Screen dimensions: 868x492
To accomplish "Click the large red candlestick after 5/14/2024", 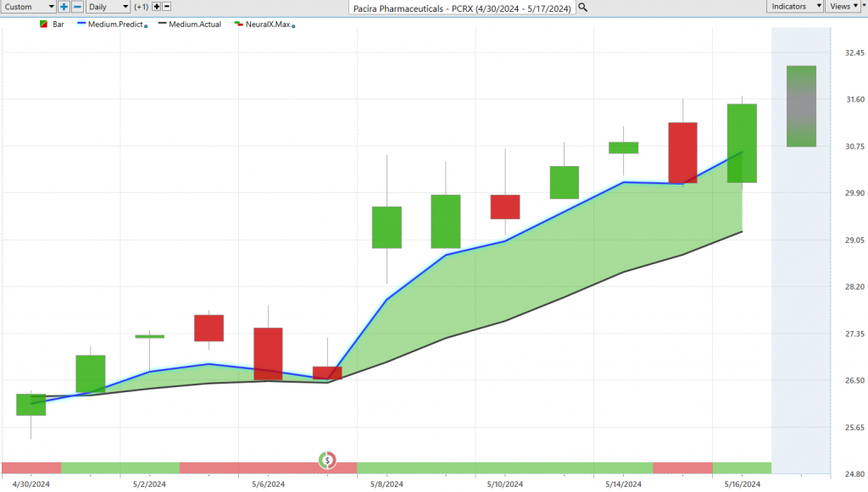I will [x=682, y=152].
